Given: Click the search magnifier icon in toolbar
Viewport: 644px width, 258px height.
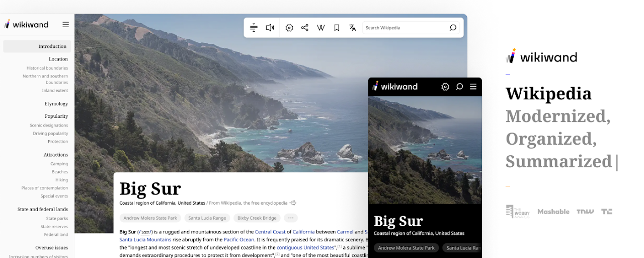Looking at the screenshot, I should [x=453, y=28].
